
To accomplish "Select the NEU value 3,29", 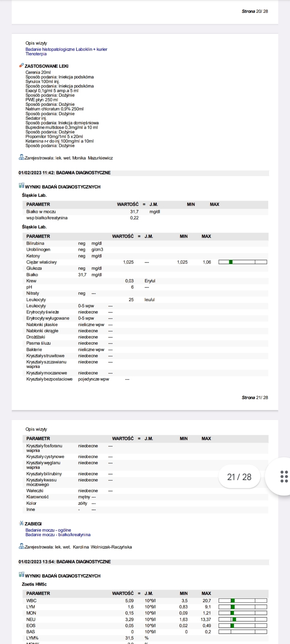I will coord(129,619).
